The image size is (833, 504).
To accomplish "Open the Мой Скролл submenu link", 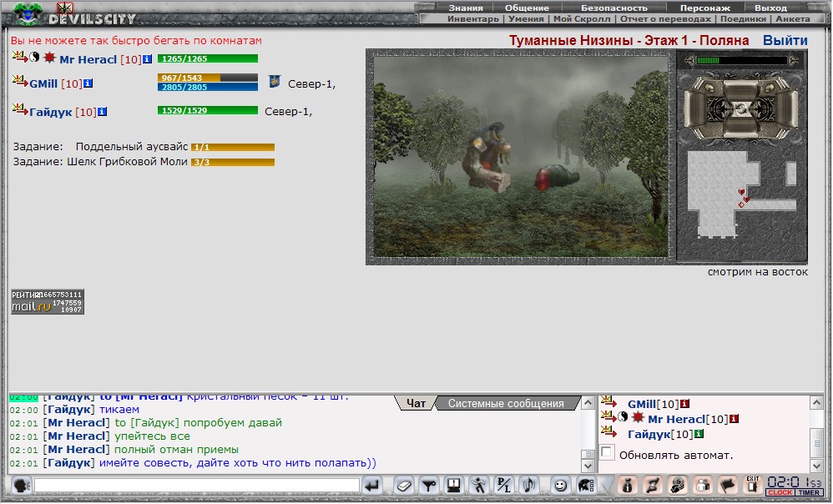I will [583, 18].
